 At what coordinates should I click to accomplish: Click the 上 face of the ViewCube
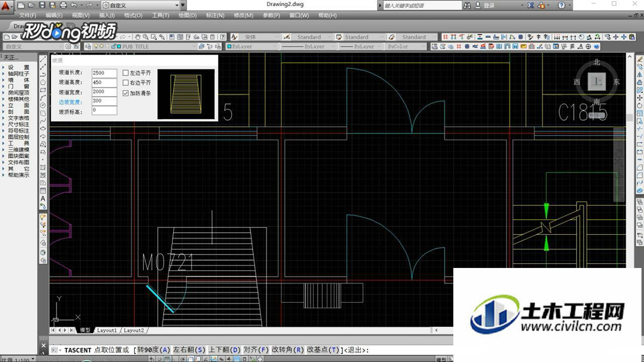point(597,81)
